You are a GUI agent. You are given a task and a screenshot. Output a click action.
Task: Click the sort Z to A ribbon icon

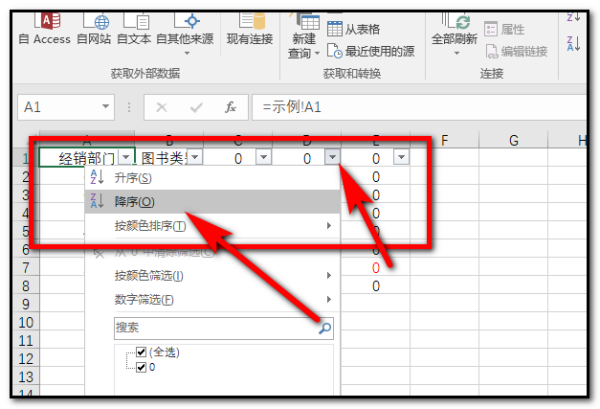pos(574,43)
